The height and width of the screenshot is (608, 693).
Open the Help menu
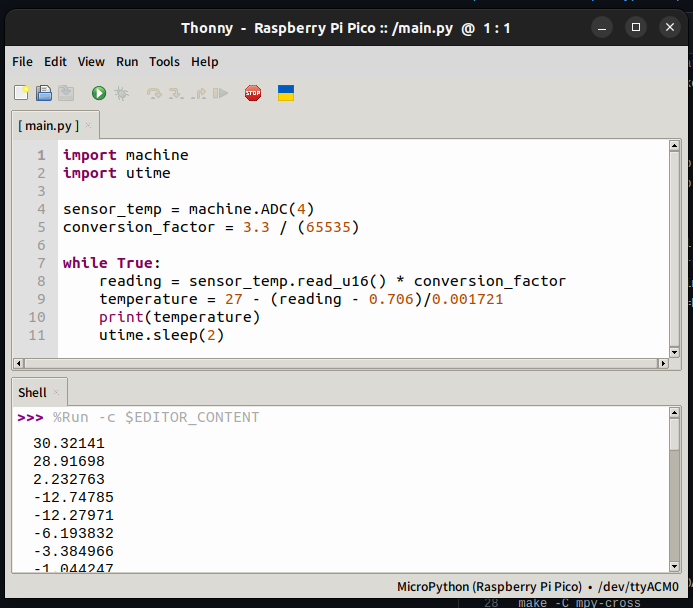tap(205, 62)
